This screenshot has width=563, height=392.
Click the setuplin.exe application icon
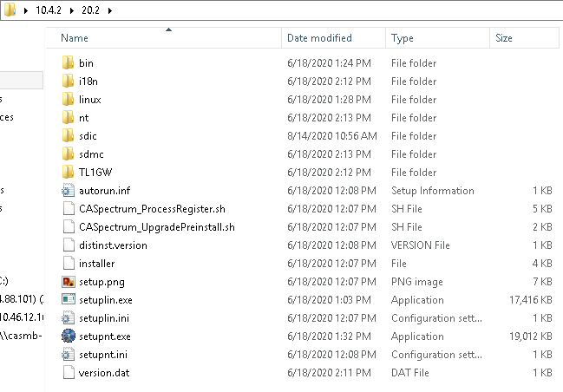[69, 300]
